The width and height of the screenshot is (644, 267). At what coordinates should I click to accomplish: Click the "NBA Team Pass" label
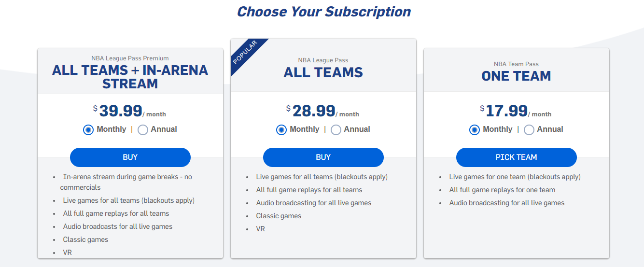(516, 64)
